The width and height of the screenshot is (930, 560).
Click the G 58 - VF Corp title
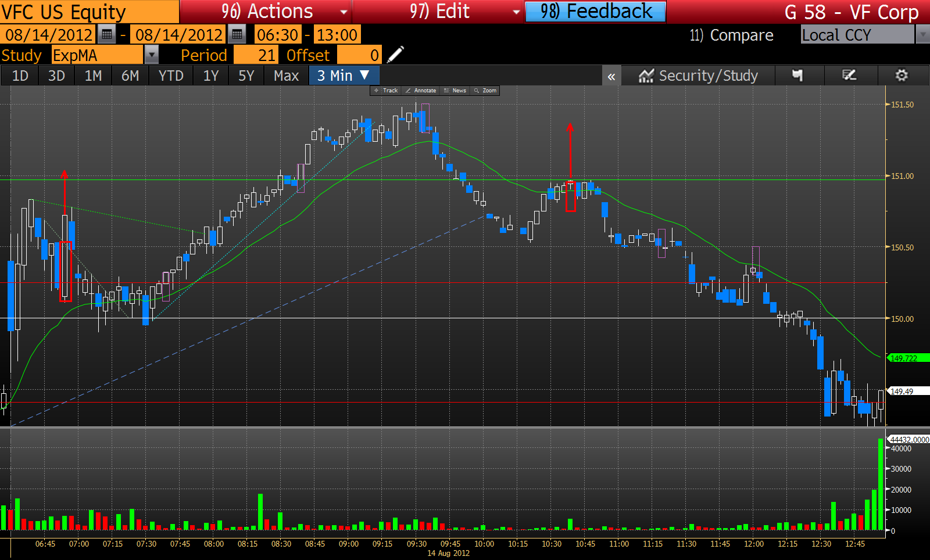pos(852,12)
